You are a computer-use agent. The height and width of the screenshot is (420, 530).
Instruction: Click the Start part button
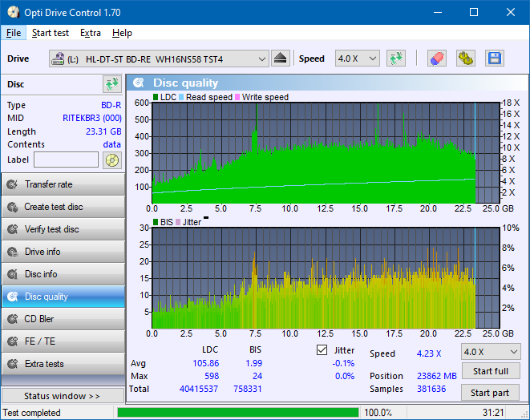tap(490, 393)
